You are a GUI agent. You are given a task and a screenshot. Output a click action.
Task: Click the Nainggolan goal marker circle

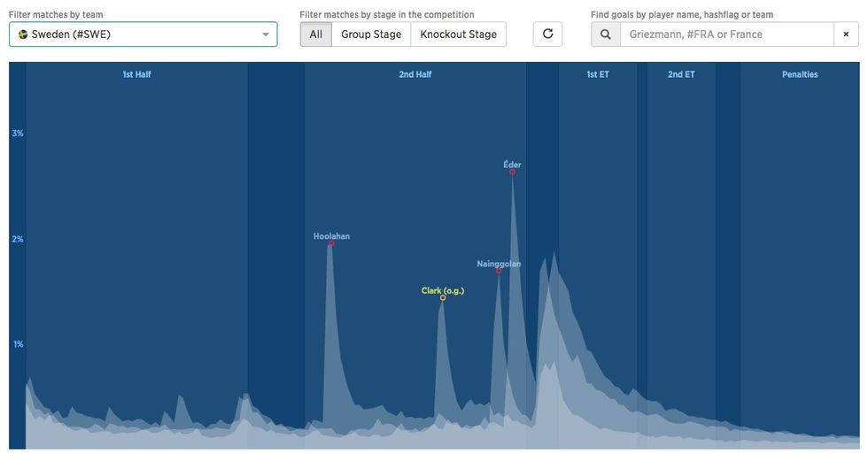coord(499,271)
